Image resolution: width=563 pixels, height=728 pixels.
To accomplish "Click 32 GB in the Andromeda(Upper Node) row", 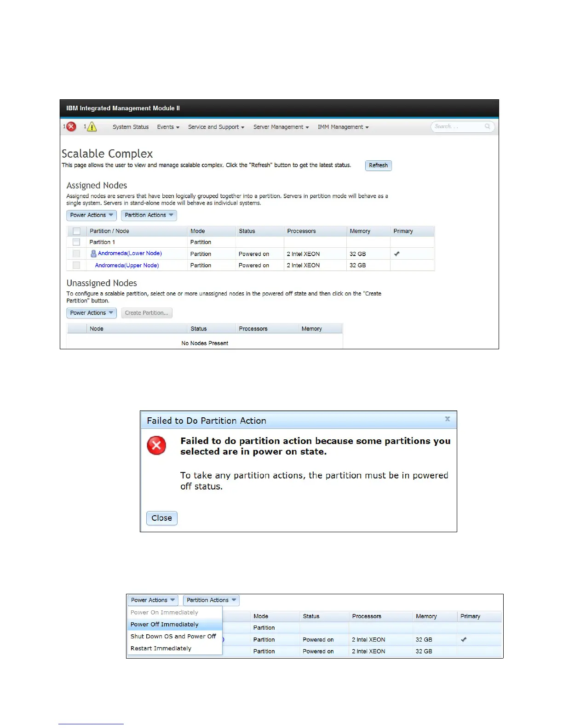I will tap(358, 265).
